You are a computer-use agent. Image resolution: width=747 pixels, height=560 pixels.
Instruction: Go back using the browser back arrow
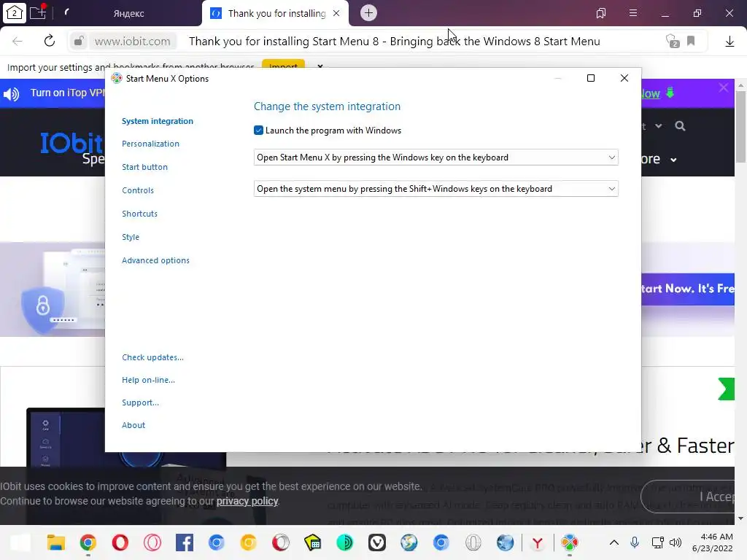18,41
